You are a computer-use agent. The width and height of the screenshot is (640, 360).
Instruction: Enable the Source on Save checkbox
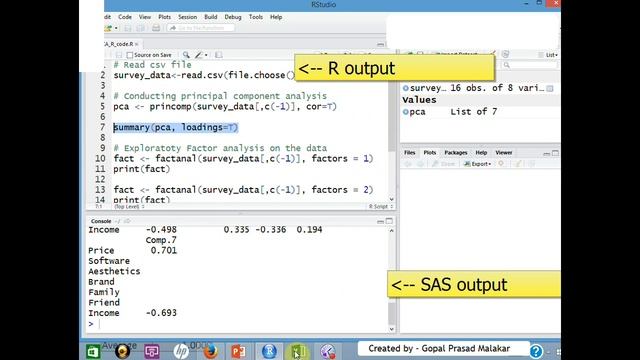130,55
